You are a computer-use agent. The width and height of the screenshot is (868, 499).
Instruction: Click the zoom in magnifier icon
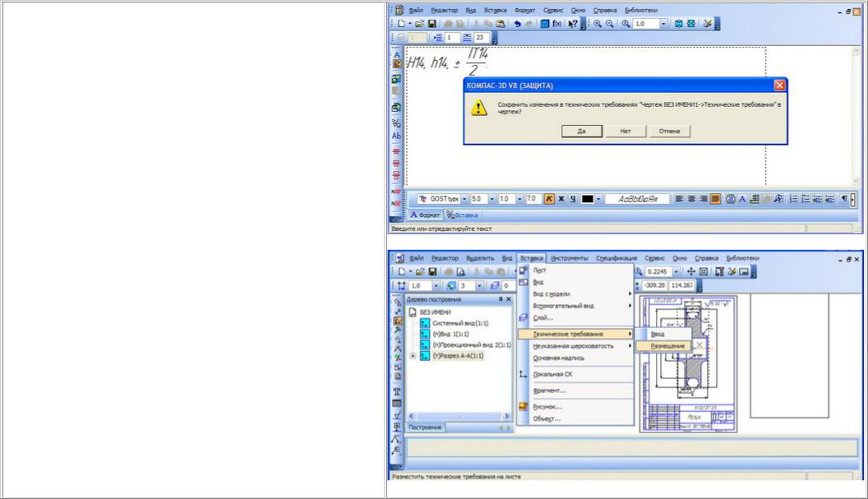tap(598, 24)
